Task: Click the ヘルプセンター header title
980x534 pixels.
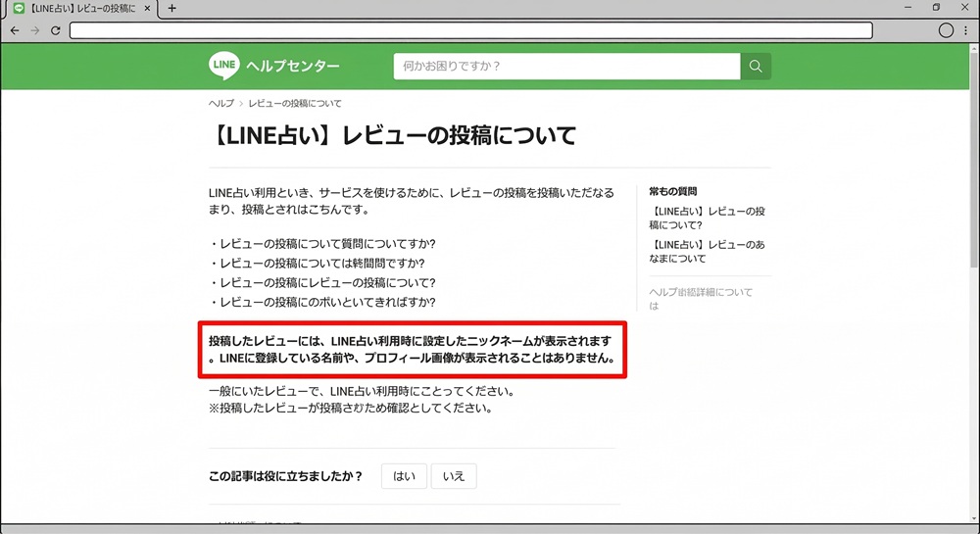Action: (293, 67)
